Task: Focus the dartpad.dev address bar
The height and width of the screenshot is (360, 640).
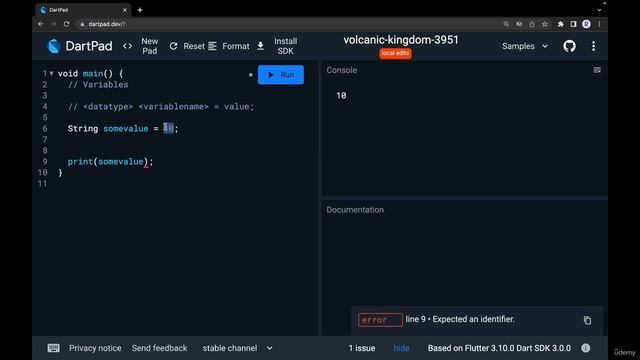Action: 286,24
